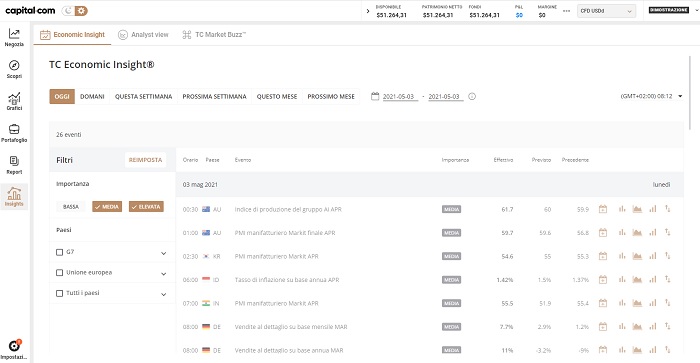
Task: Open the Portafoglio briefcase section
Action: pos(14,133)
